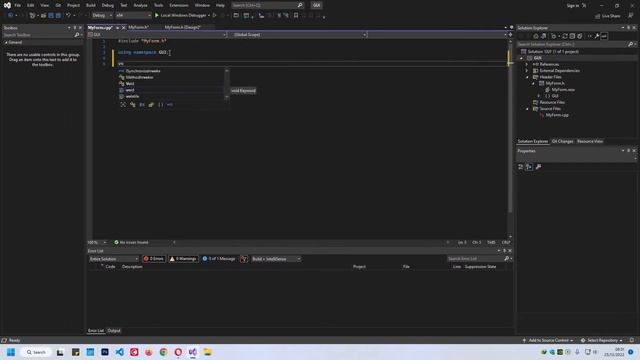The height and width of the screenshot is (360, 640).
Task: Toggle the Warnings filter in Error List
Action: [183, 259]
